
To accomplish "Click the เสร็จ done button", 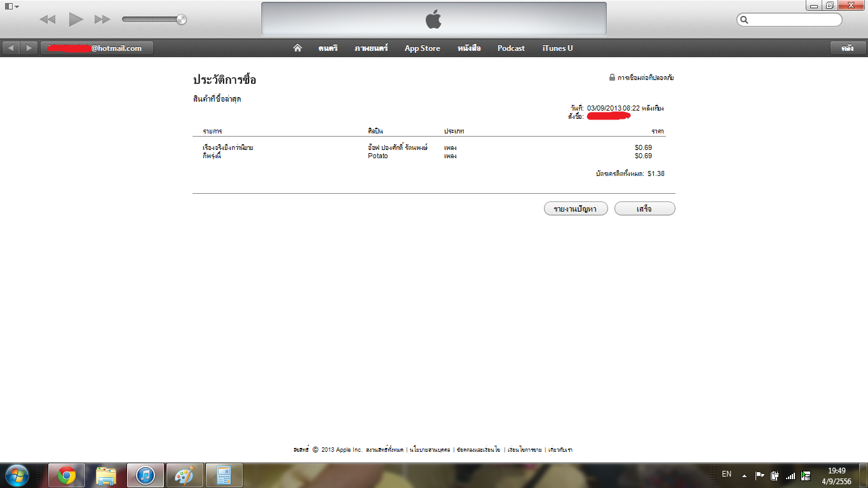I will click(644, 209).
